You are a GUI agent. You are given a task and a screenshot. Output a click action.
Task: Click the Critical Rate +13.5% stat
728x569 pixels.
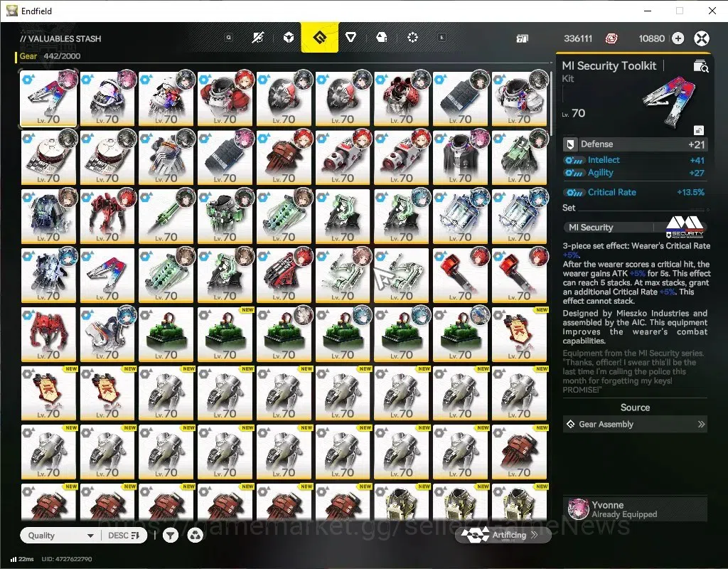coord(635,192)
